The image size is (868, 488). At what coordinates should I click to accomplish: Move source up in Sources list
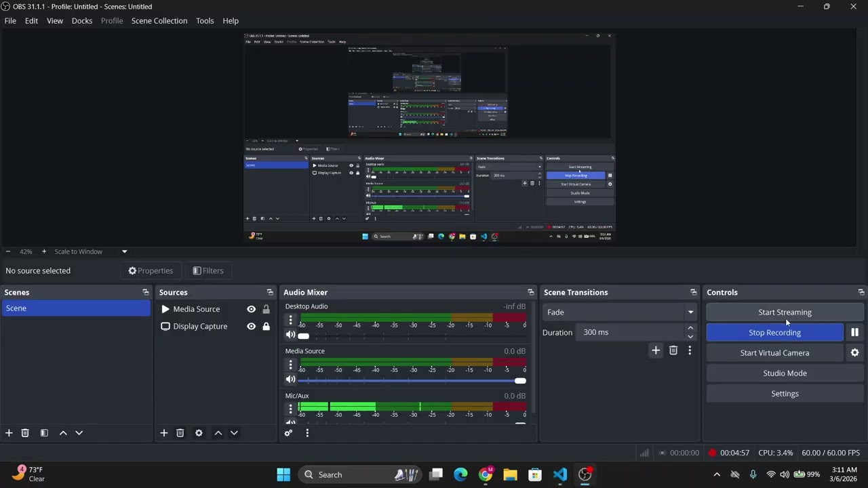click(x=218, y=433)
